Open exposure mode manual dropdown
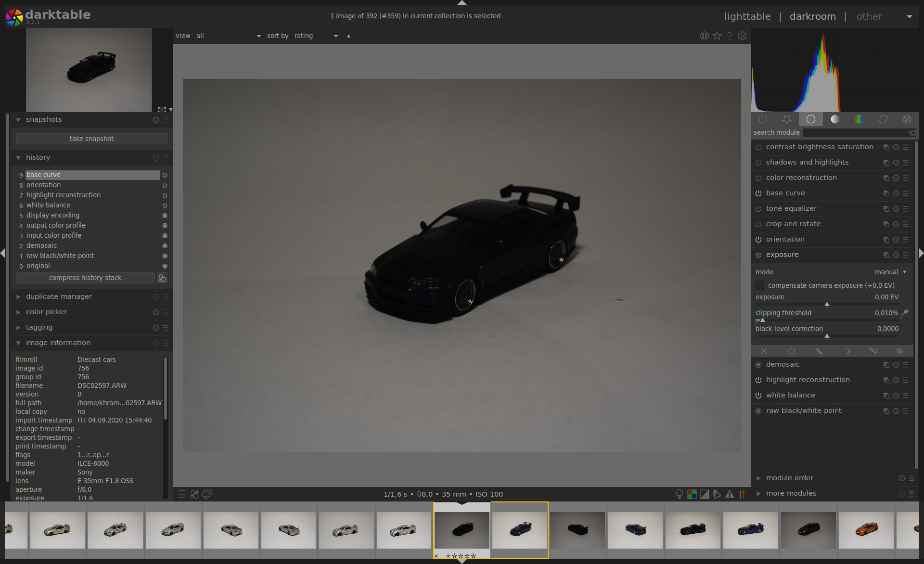Image resolution: width=924 pixels, height=564 pixels. pyautogui.click(x=890, y=272)
